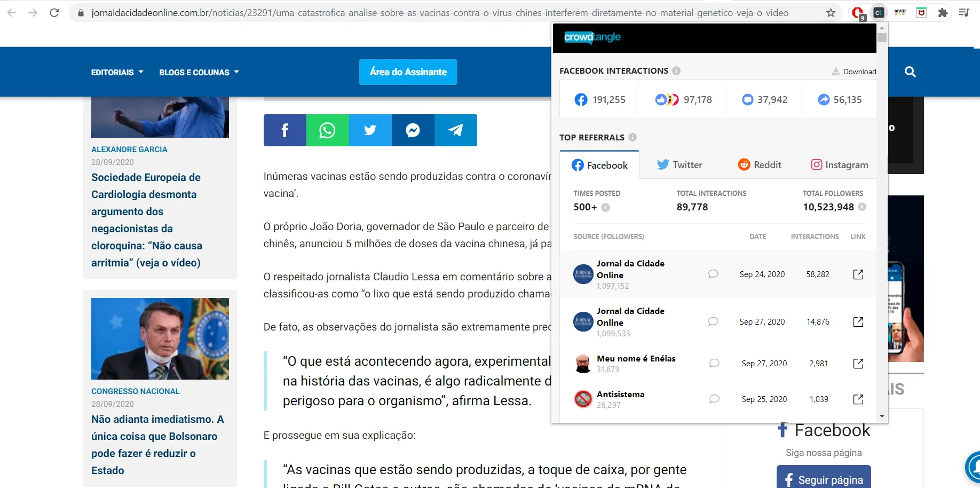The width and height of the screenshot is (980, 488).
Task: Sort by the Interactions column header
Action: pos(815,237)
